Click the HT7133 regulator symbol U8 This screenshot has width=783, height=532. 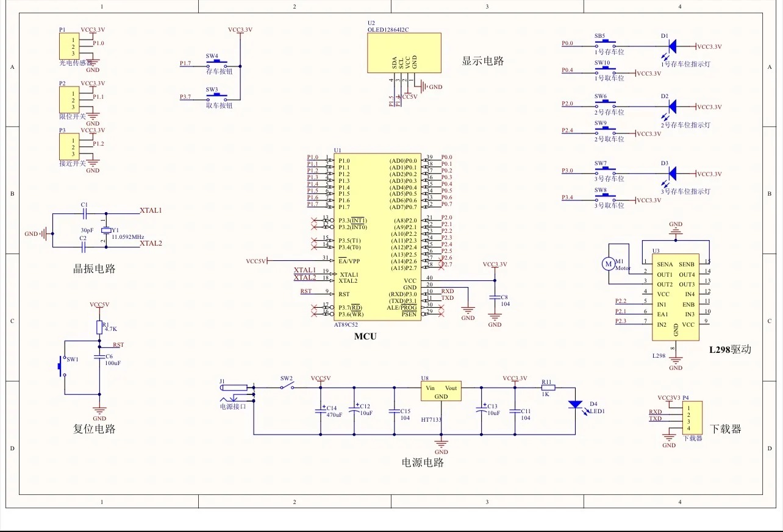tap(442, 392)
